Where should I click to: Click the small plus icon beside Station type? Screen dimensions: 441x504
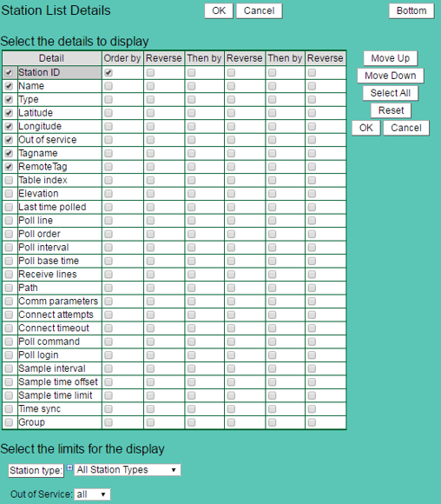[x=69, y=468]
